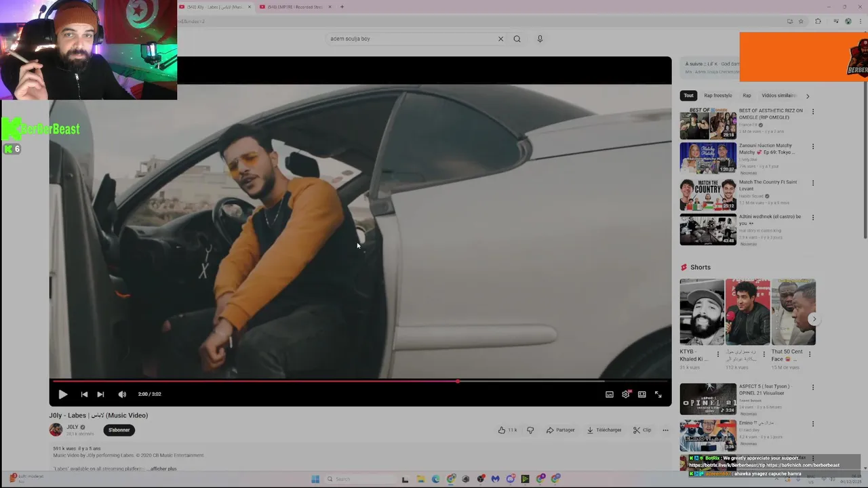The height and width of the screenshot is (488, 868).
Task: Open the Chrome three-dot menu
Action: coord(861,21)
